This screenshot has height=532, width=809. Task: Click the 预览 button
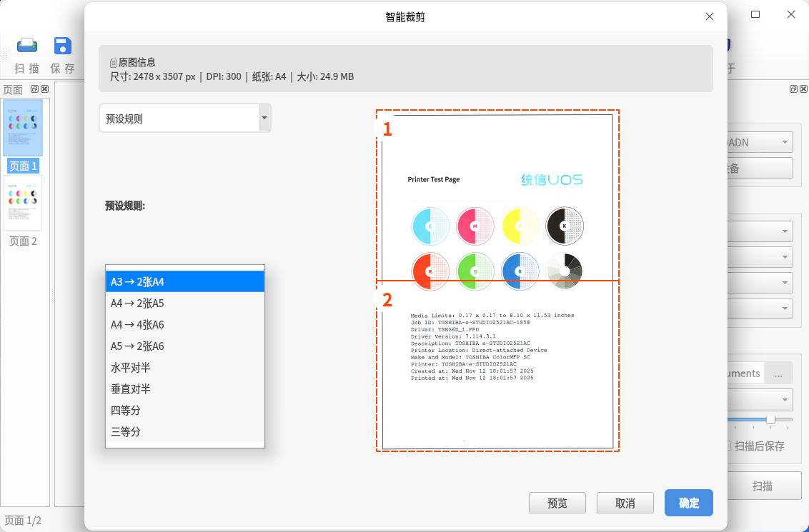coord(557,503)
